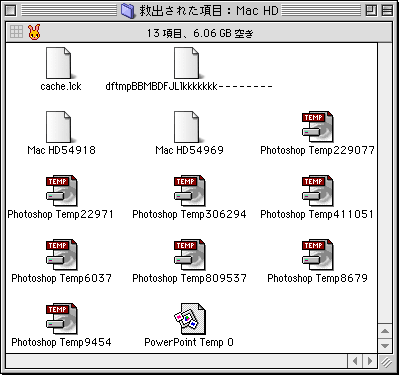
Task: Select Photoshop Temp306294 temp file
Action: tap(189, 191)
